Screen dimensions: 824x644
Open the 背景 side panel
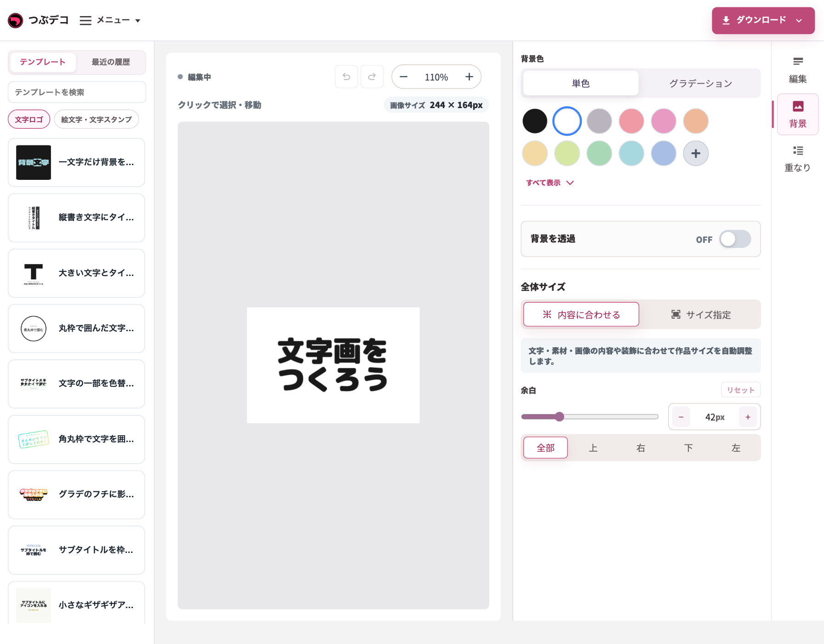click(798, 115)
